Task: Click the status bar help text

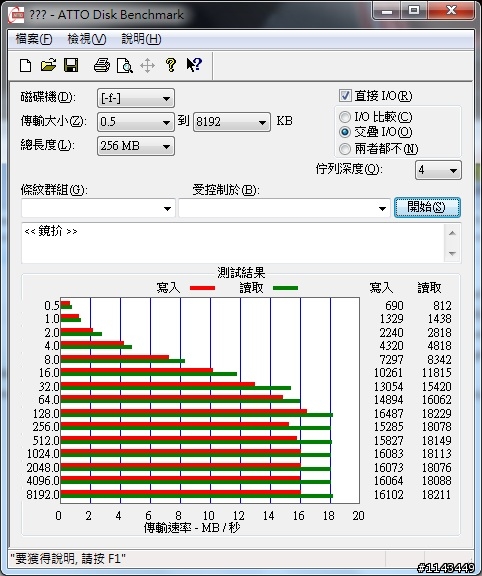Action: coord(68,559)
